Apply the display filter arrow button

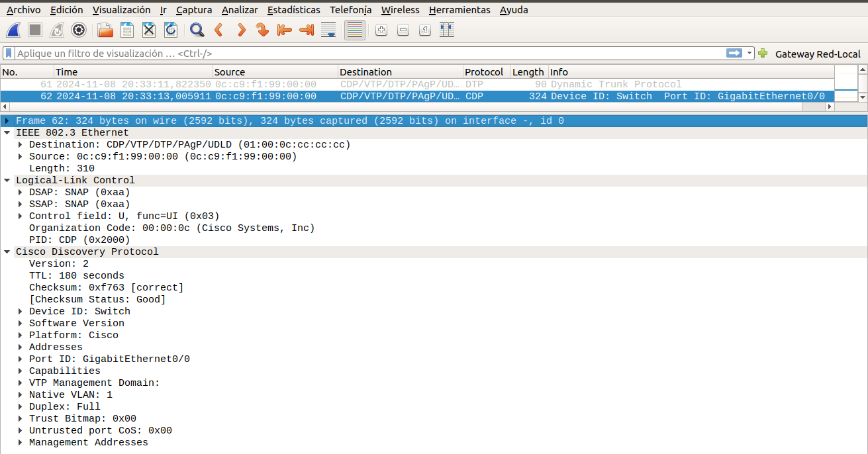tap(734, 54)
